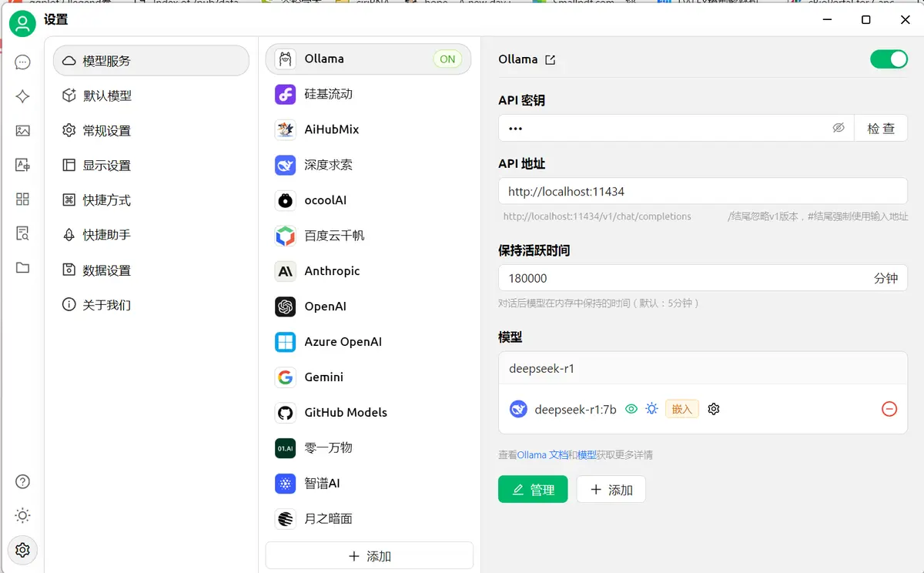Open the translate sidebar icon
The image size is (924, 573).
point(22,165)
